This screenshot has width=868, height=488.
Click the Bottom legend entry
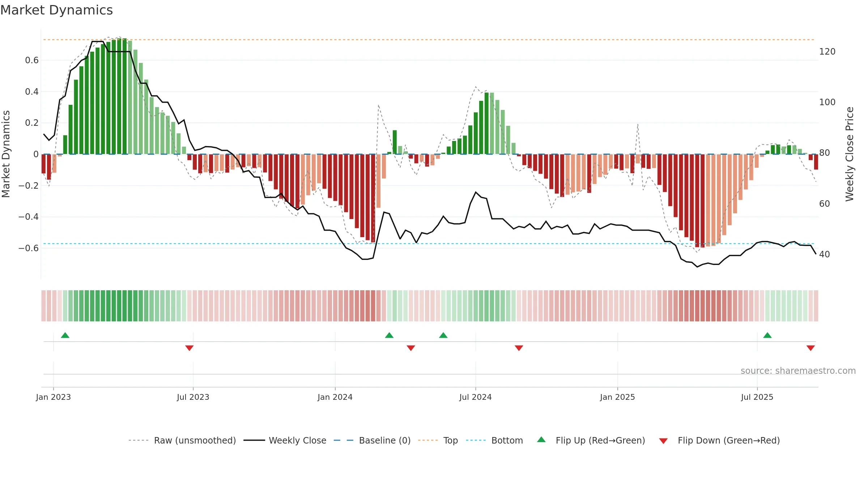[494, 440]
